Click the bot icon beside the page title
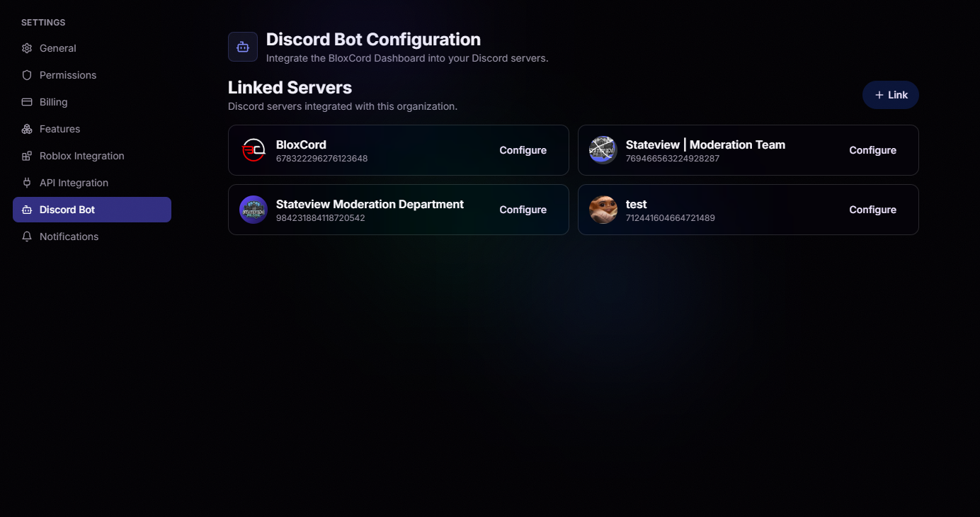The height and width of the screenshot is (517, 980). [x=243, y=47]
